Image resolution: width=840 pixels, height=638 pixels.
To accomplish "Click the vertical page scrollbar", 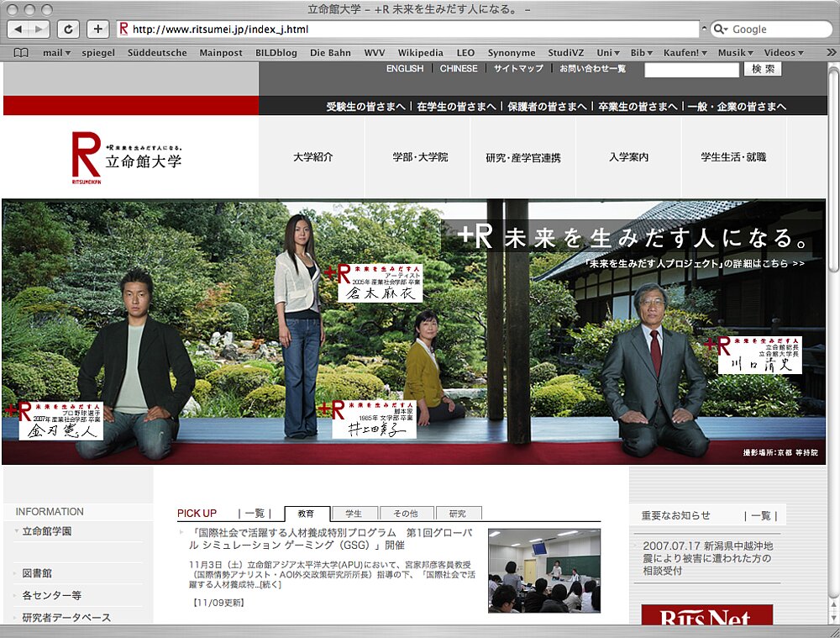I will point(832,252).
